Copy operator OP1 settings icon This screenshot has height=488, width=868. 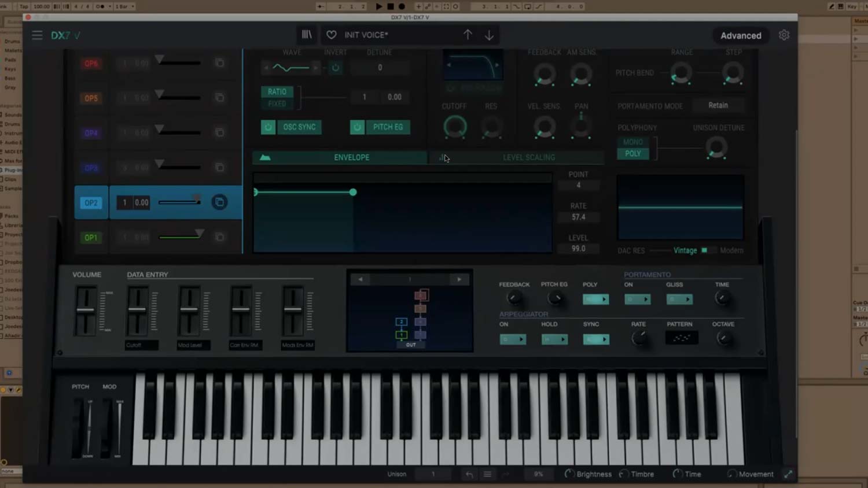(x=219, y=237)
